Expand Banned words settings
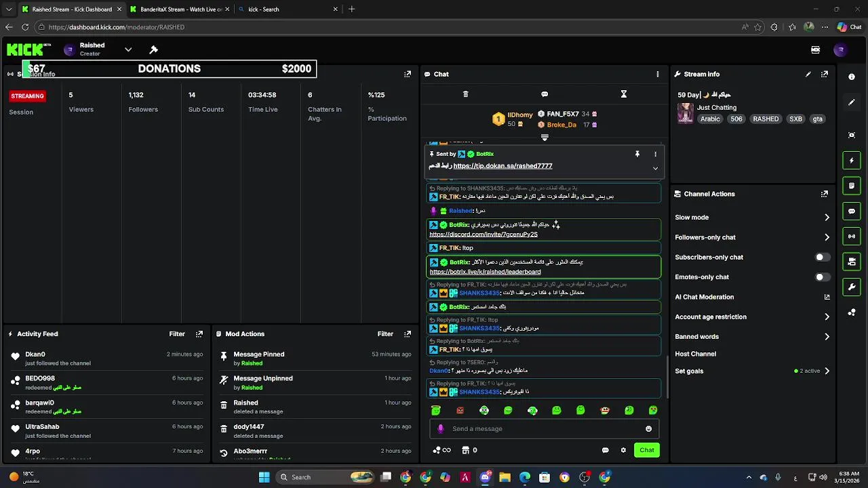The width and height of the screenshot is (868, 488). click(827, 336)
